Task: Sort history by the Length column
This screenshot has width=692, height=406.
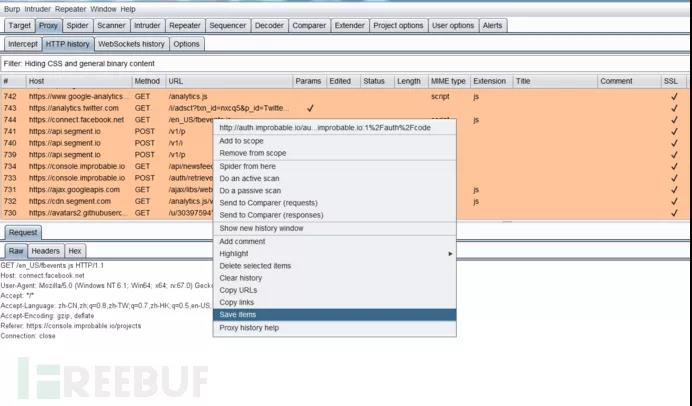Action: coord(411,81)
